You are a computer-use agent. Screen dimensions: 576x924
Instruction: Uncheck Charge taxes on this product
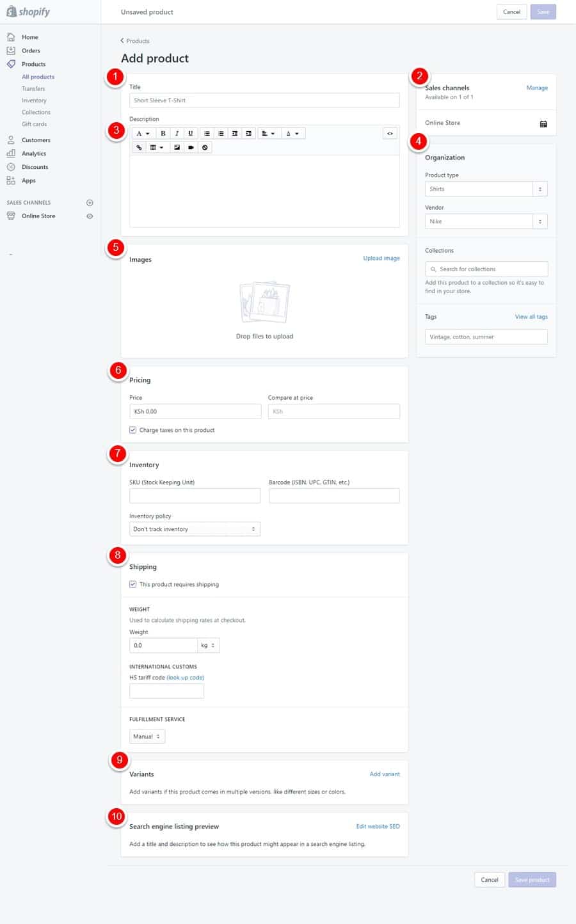point(132,430)
